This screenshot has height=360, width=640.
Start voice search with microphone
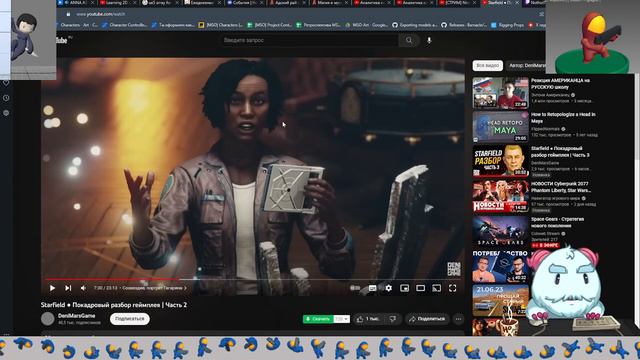tap(429, 40)
